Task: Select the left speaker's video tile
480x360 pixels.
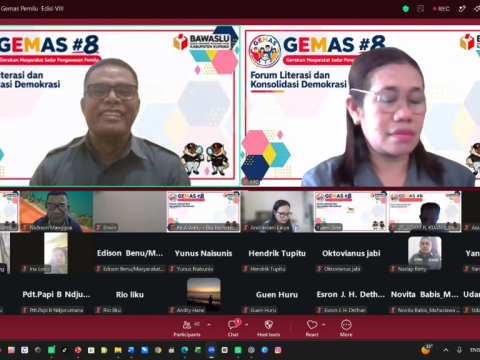Action: pyautogui.click(x=119, y=106)
